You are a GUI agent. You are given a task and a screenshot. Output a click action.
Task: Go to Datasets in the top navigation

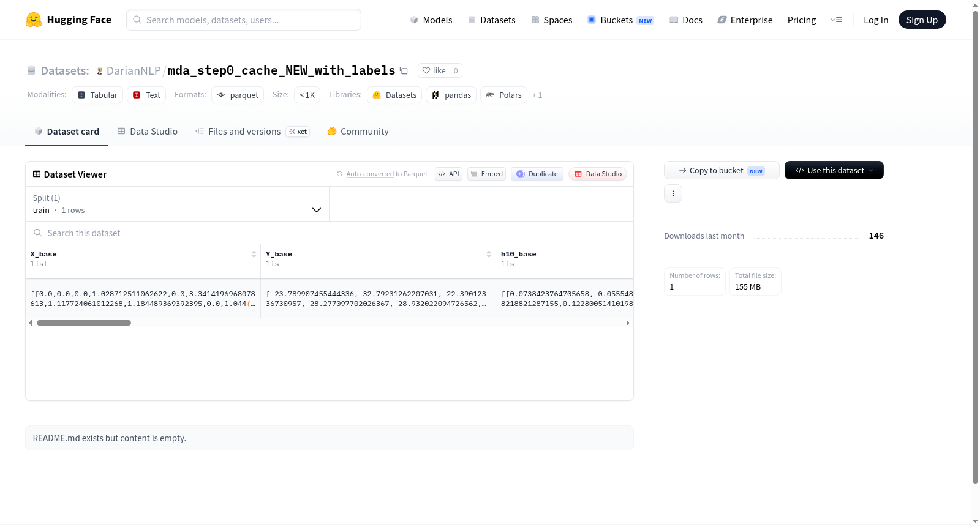click(491, 20)
